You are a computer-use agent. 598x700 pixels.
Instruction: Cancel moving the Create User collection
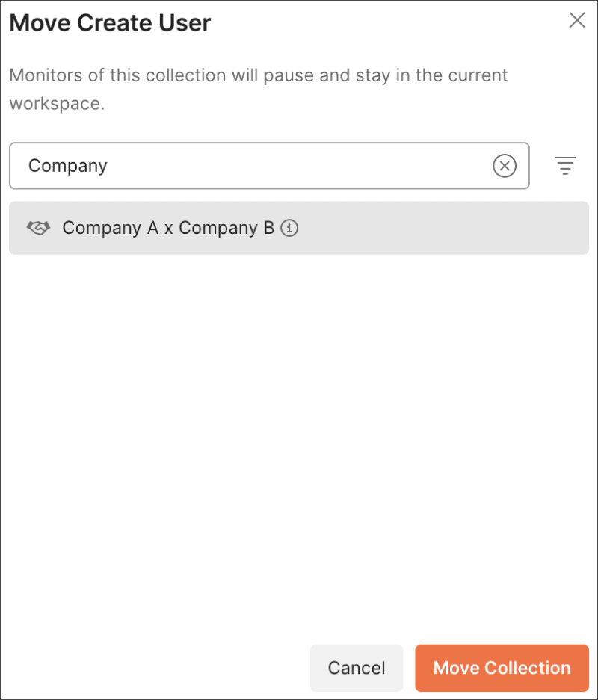357,667
